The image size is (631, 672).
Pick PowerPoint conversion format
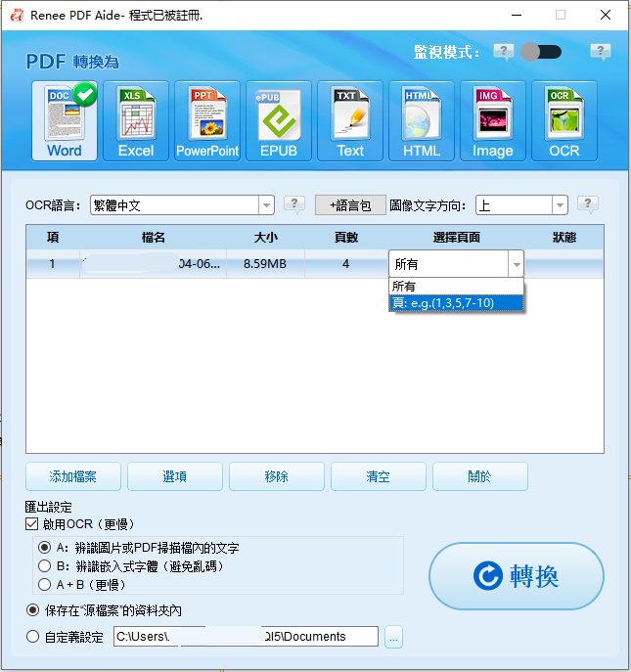tap(207, 121)
